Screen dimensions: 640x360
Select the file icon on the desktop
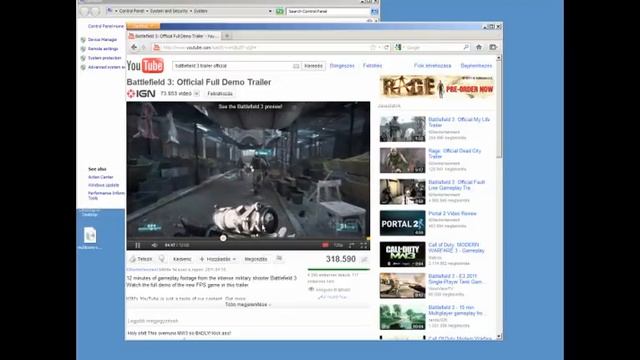click(90, 236)
